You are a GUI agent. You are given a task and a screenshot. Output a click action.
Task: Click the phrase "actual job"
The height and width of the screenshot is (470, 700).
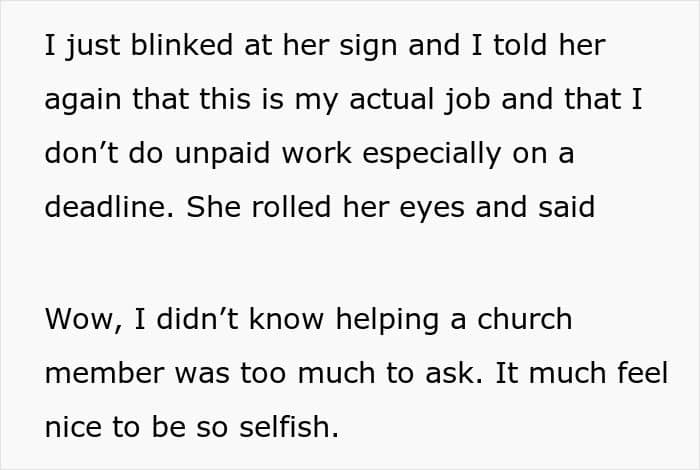[x=420, y=101]
